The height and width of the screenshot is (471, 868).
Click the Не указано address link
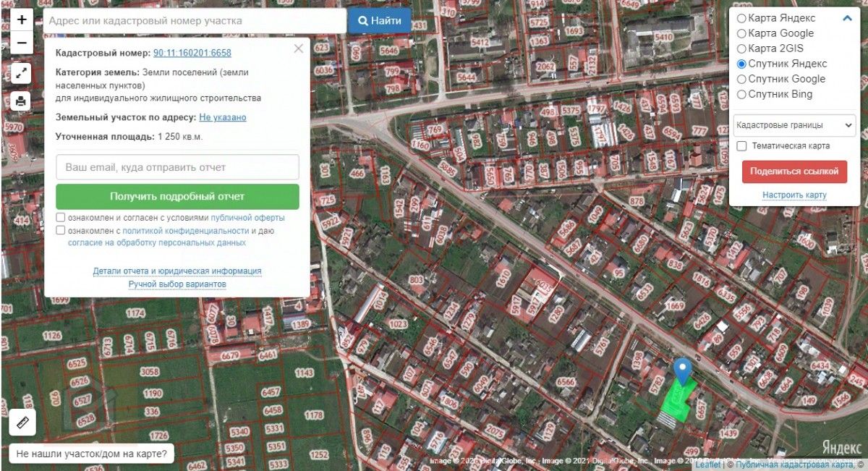point(223,117)
